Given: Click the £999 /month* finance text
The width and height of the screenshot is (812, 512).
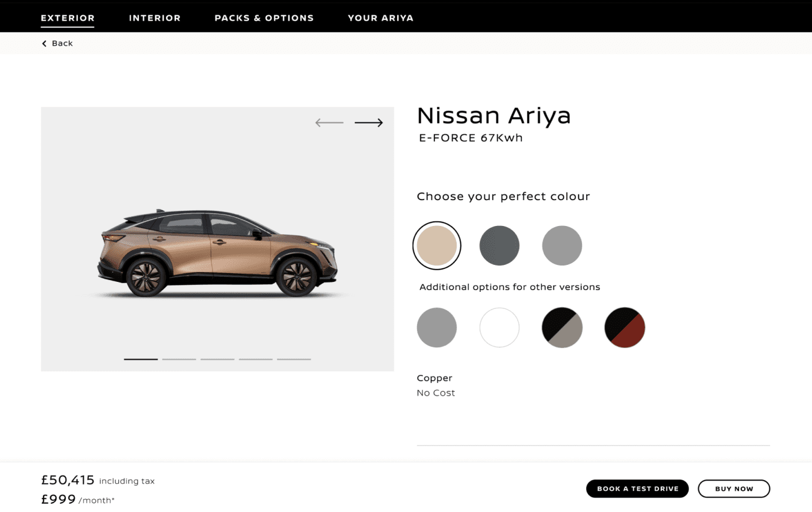Looking at the screenshot, I should [78, 500].
